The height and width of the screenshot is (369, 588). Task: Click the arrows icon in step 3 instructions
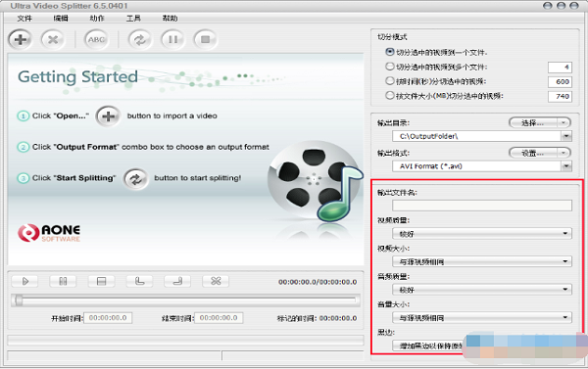136,179
